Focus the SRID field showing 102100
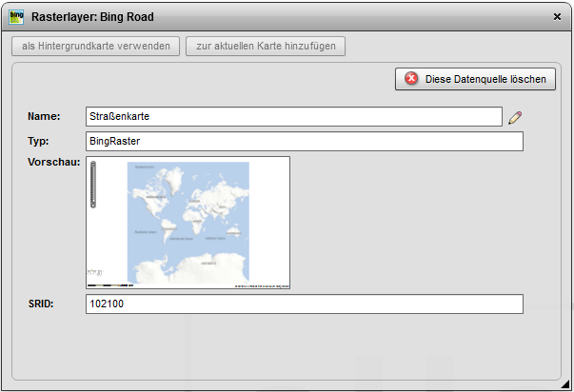The image size is (574, 392). point(305,304)
